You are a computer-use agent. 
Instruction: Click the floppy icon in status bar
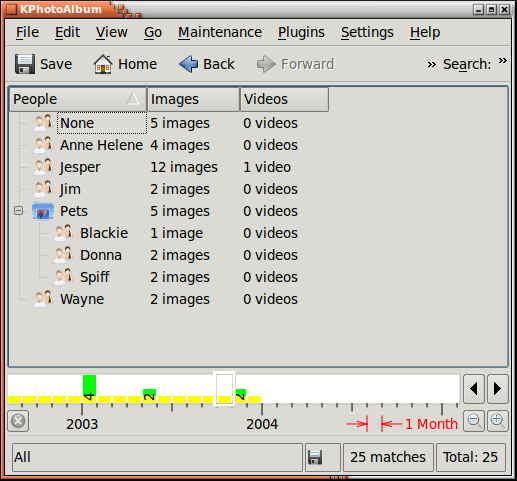[315, 457]
